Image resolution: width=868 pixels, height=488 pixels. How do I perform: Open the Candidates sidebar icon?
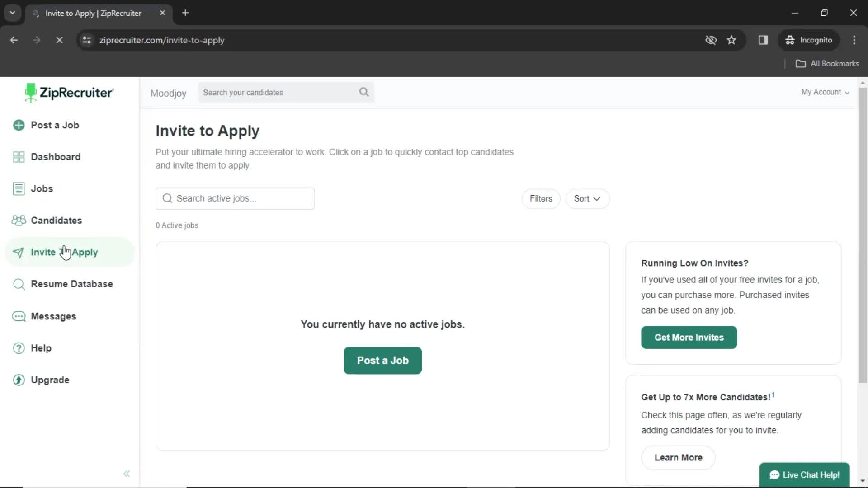pyautogui.click(x=19, y=220)
